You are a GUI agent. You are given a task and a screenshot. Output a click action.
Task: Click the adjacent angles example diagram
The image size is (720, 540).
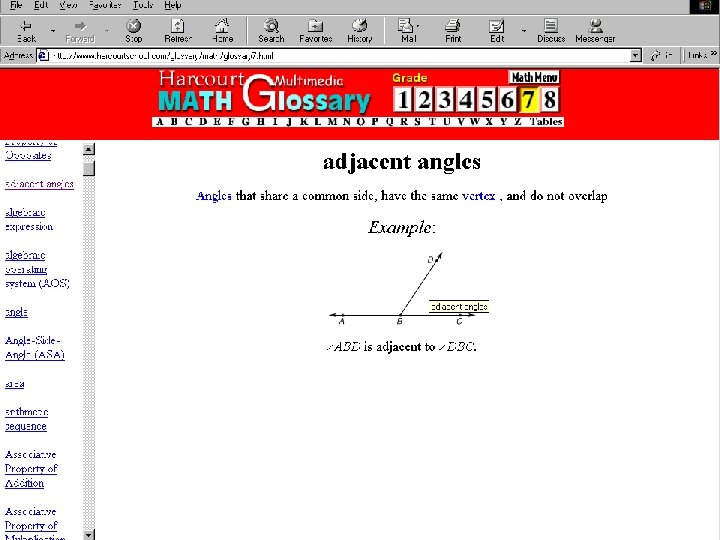pos(409,288)
